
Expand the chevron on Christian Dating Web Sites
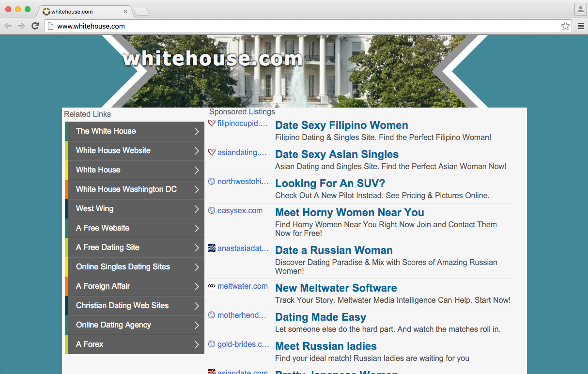197,306
